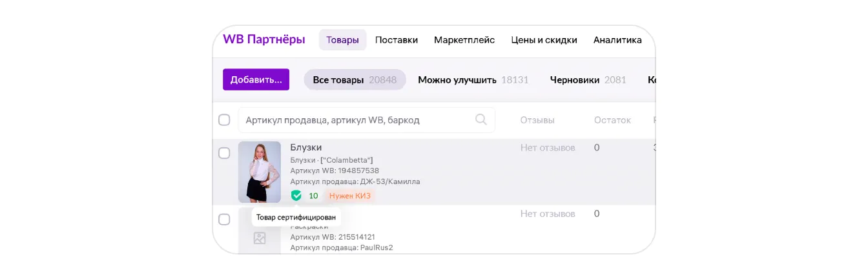The width and height of the screenshot is (868, 279).
Task: Sort by the Остаток column header
Action: pos(612,120)
